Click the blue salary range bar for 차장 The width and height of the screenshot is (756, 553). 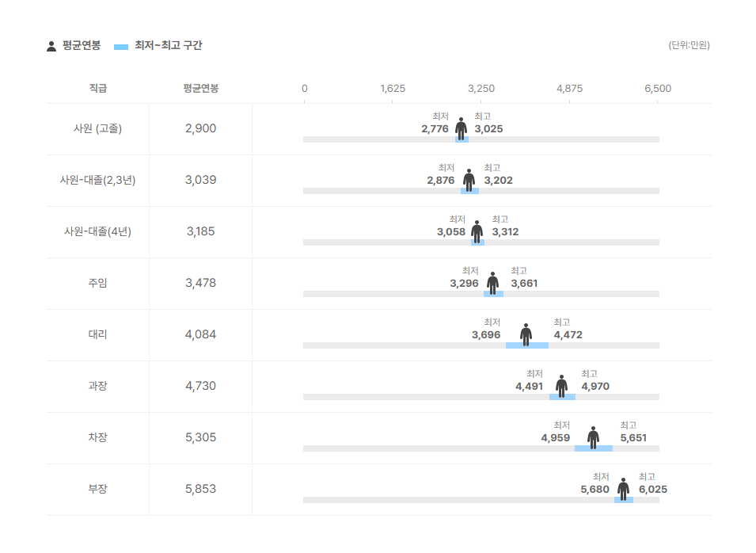(594, 448)
